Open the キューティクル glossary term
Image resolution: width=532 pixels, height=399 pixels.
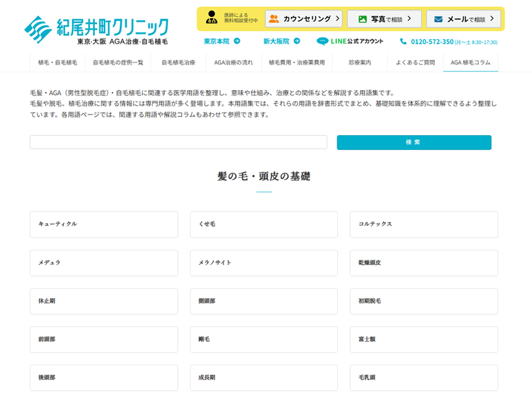click(x=104, y=224)
